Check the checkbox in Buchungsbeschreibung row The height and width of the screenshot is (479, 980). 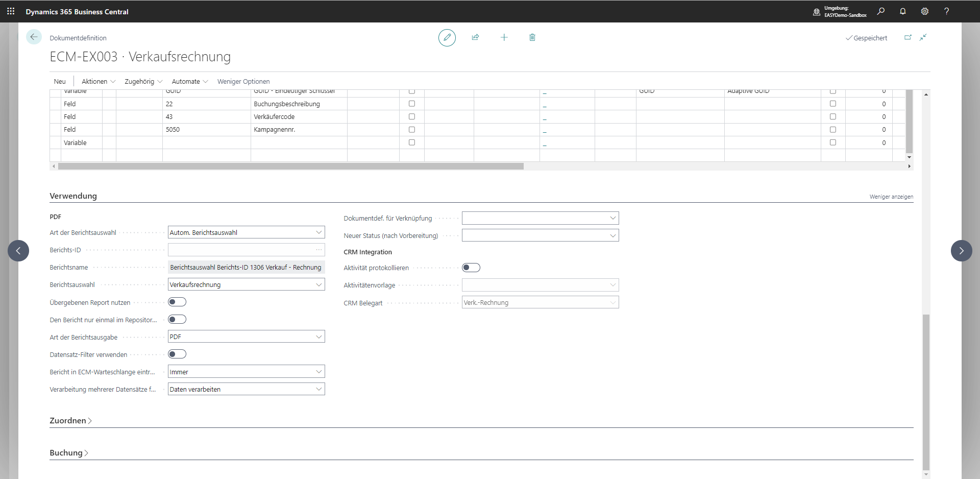pos(411,104)
